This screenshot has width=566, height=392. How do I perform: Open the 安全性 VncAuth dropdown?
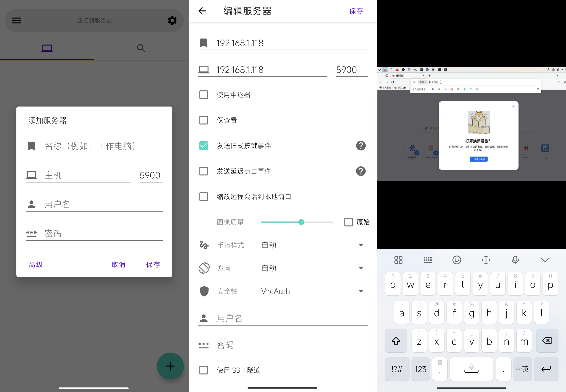pos(361,291)
